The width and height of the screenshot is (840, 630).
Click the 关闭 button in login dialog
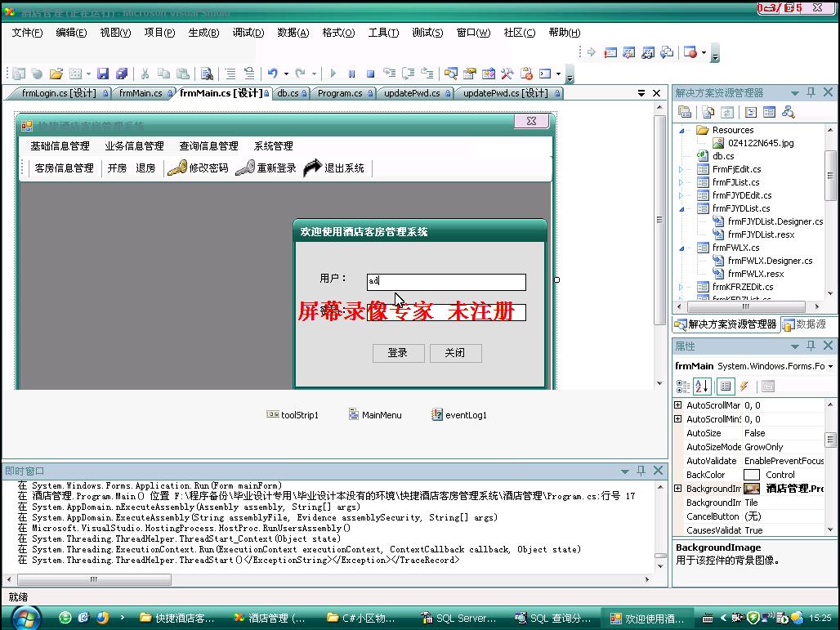455,352
